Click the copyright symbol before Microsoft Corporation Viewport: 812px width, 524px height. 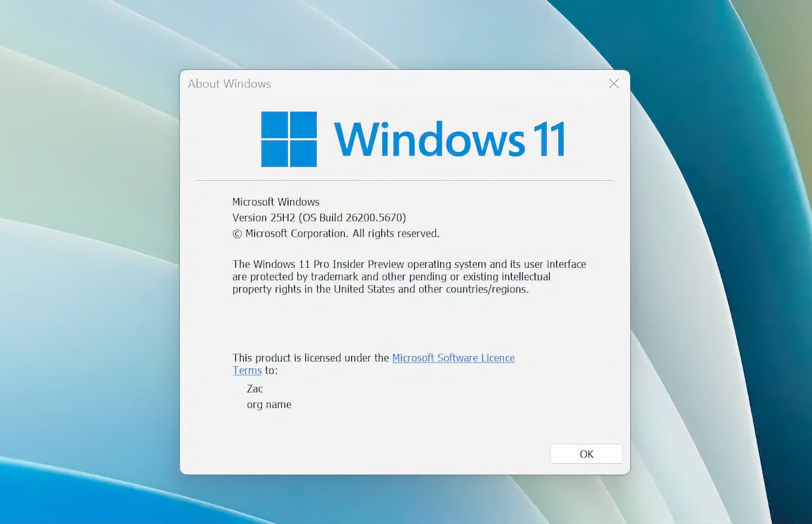237,234
